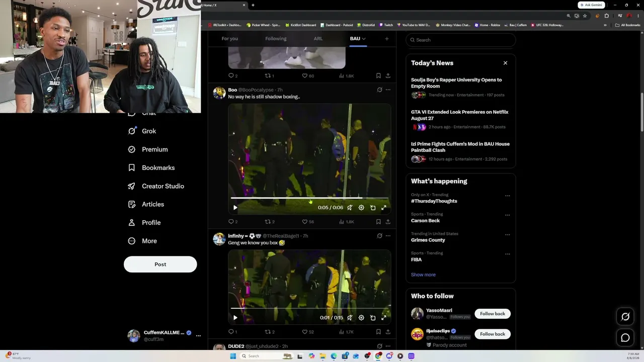Screen dimensions: 644x362
Task: Open the Twitch bookmark
Action: click(386, 25)
